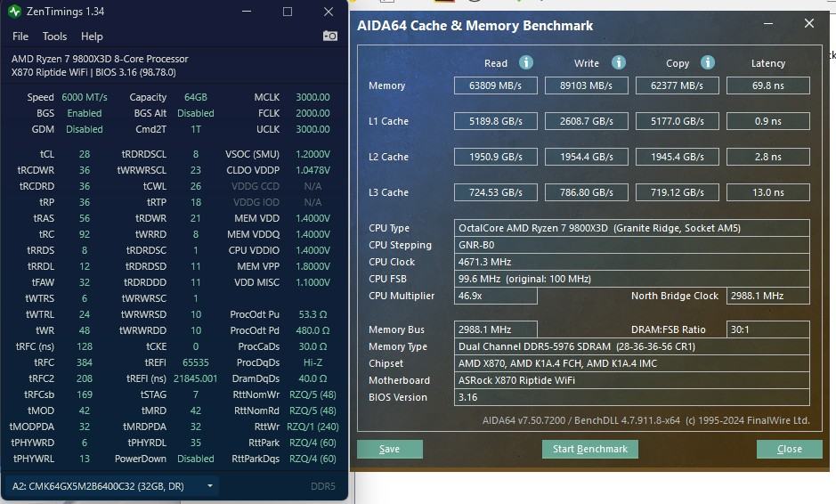The width and height of the screenshot is (836, 504).
Task: Click the Close button in AIDA64
Action: [789, 449]
